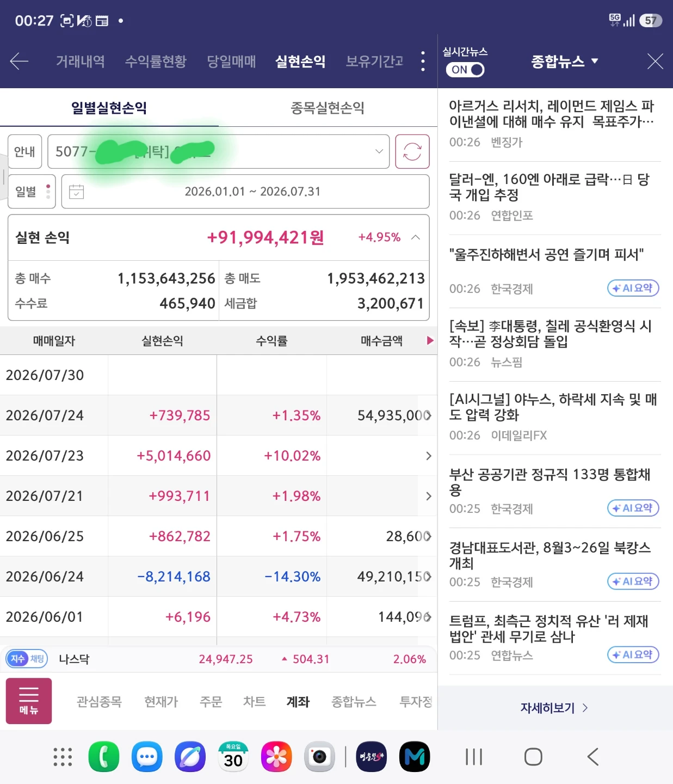The height and width of the screenshot is (784, 673).
Task: Change the 일별 period selector
Action: 32,192
